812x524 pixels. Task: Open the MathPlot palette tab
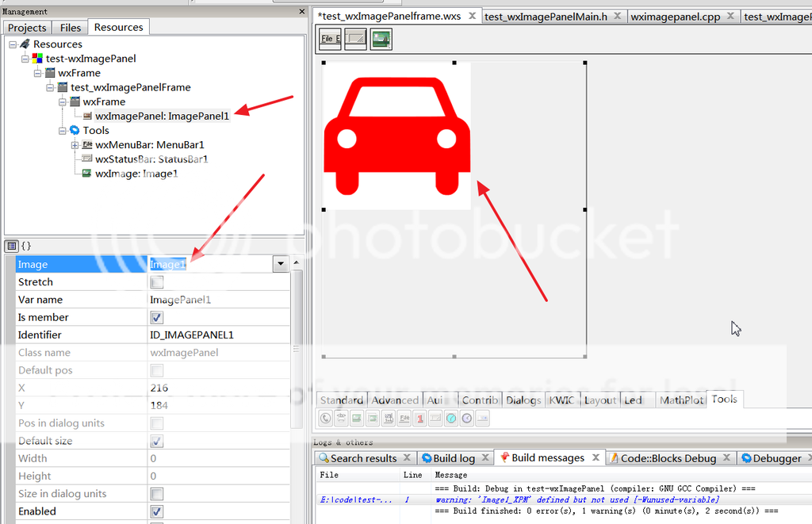[681, 400]
